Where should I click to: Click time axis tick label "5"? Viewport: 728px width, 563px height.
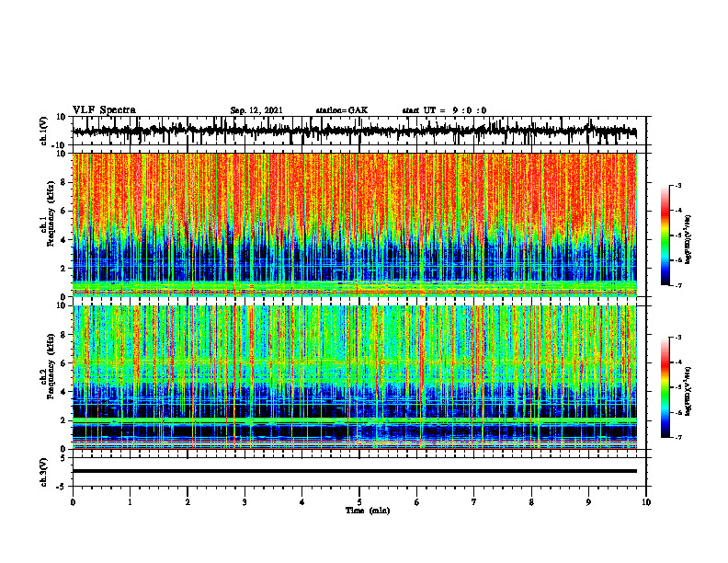click(359, 502)
